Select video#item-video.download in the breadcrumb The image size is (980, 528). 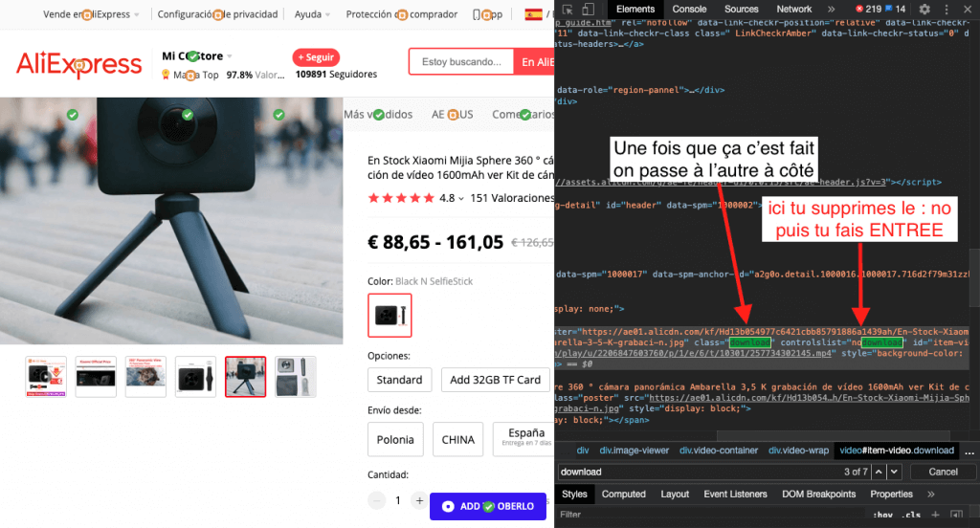[x=896, y=450]
